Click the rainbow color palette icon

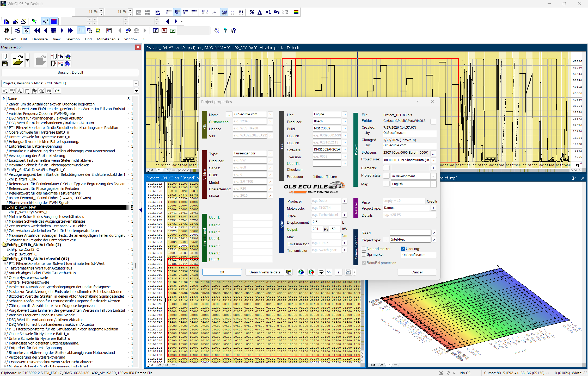coord(296,12)
